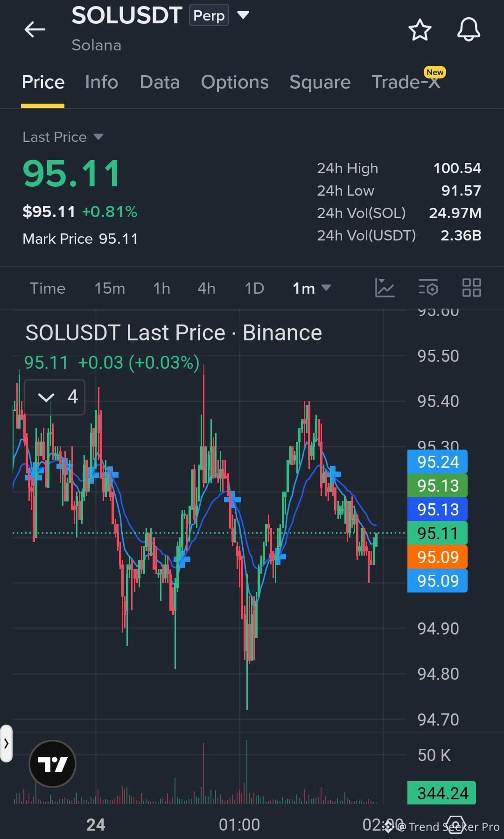Switch to the Options tab
Screen dimensions: 504x839
235,82
